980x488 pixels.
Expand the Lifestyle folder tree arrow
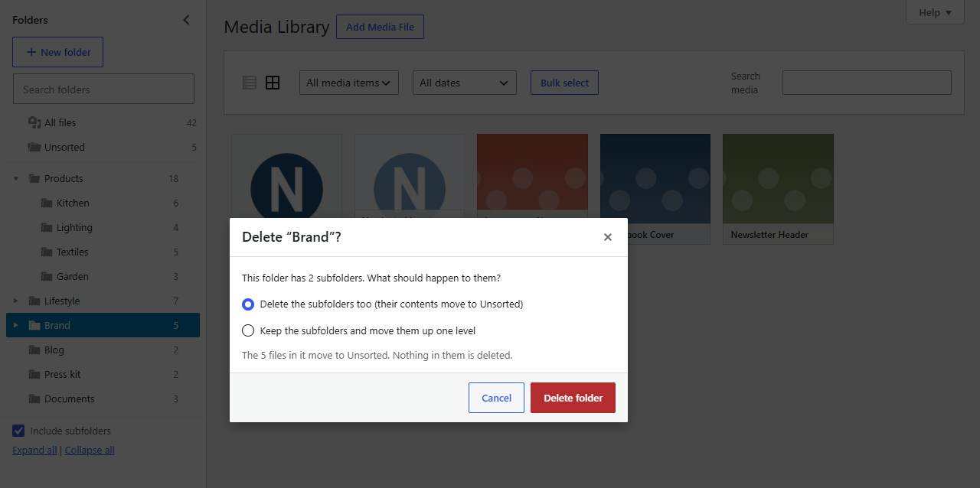pyautogui.click(x=16, y=301)
